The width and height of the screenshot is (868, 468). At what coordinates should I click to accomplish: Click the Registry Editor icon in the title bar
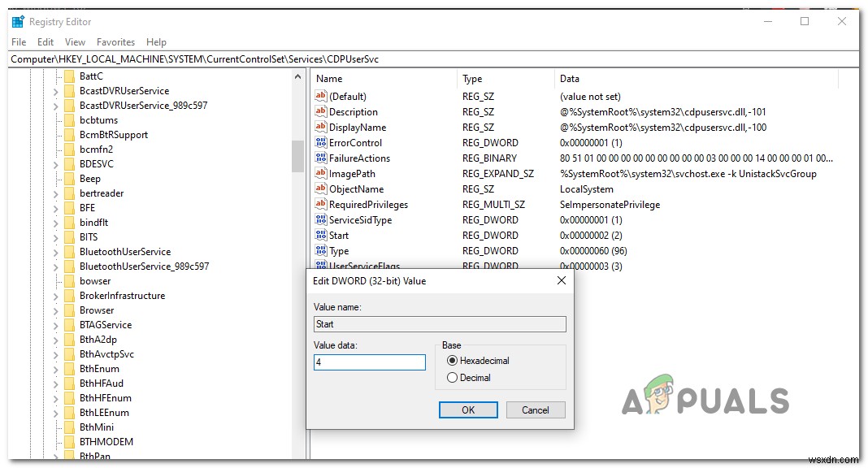[19, 21]
